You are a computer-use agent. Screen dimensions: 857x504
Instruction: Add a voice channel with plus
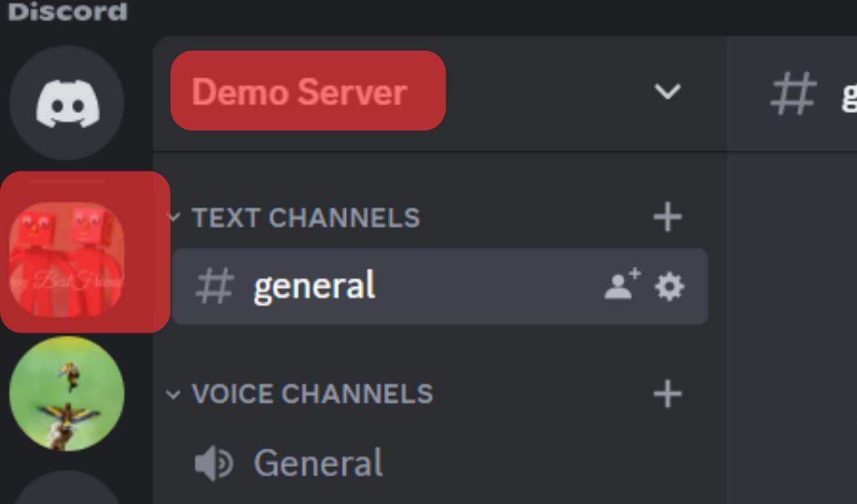pos(667,394)
